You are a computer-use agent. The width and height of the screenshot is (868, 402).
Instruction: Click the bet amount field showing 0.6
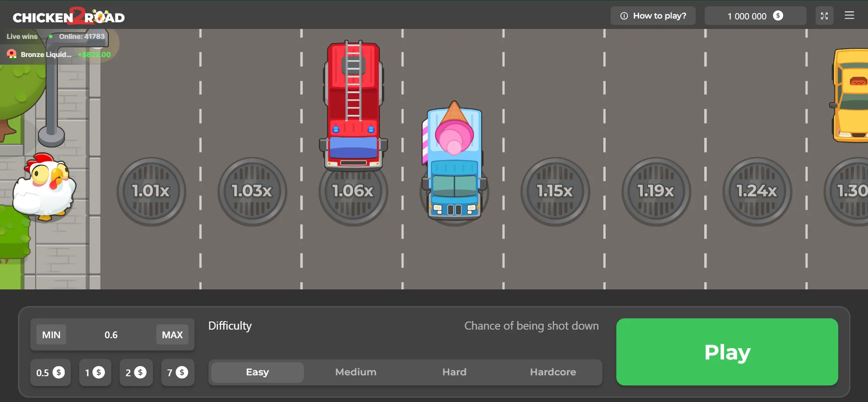(x=111, y=335)
